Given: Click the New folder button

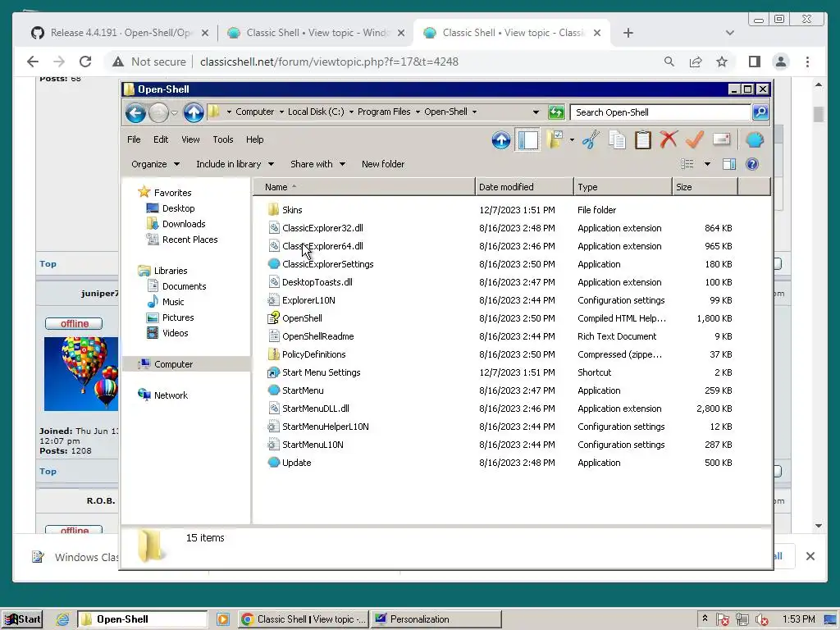Looking at the screenshot, I should [x=383, y=164].
